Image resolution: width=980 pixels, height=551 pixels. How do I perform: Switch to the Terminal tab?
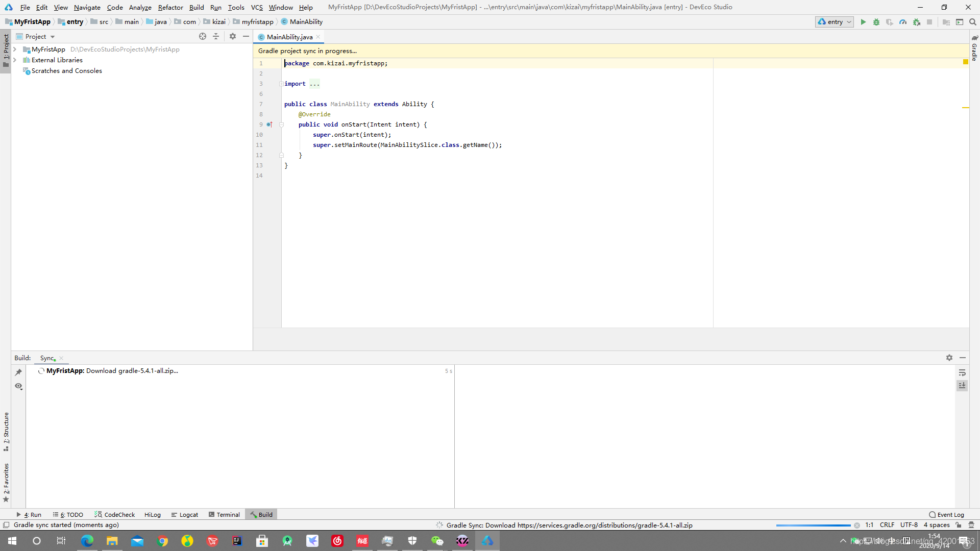point(228,514)
